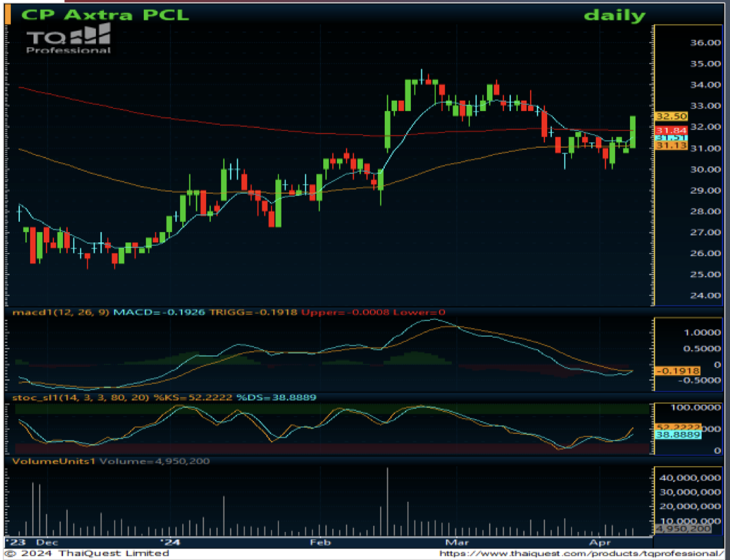Click the Apr label on the time axis
Viewport: 730px width, 560px height.
(x=600, y=542)
